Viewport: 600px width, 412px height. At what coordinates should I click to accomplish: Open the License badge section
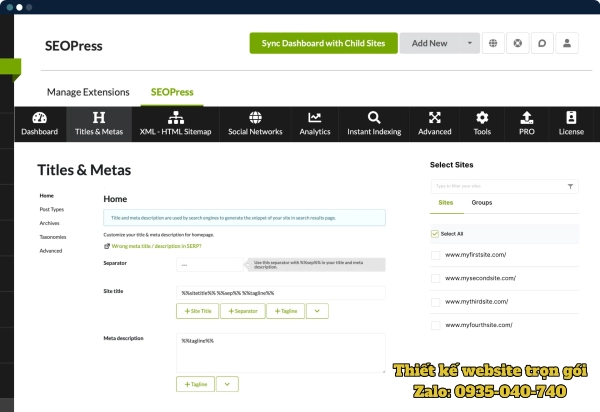coord(571,124)
